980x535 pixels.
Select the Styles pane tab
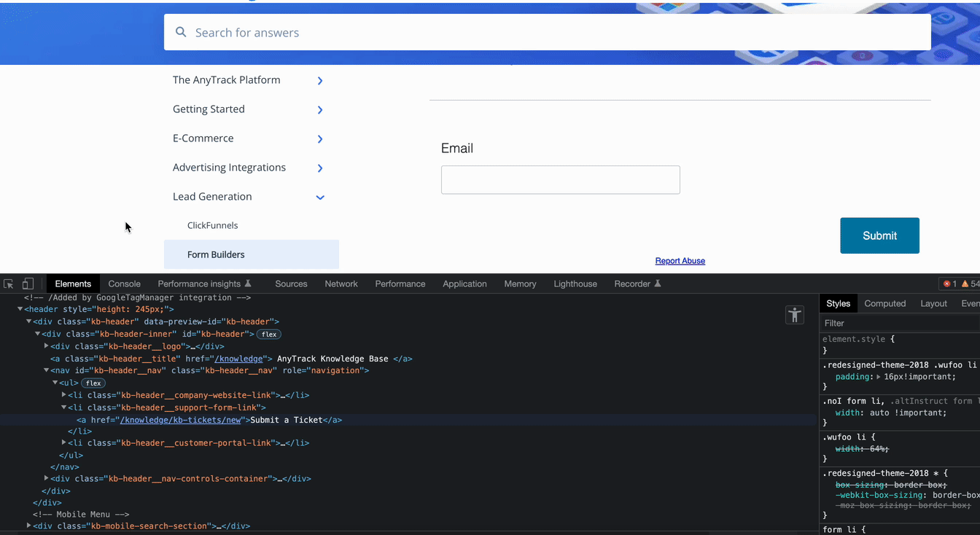pyautogui.click(x=838, y=303)
